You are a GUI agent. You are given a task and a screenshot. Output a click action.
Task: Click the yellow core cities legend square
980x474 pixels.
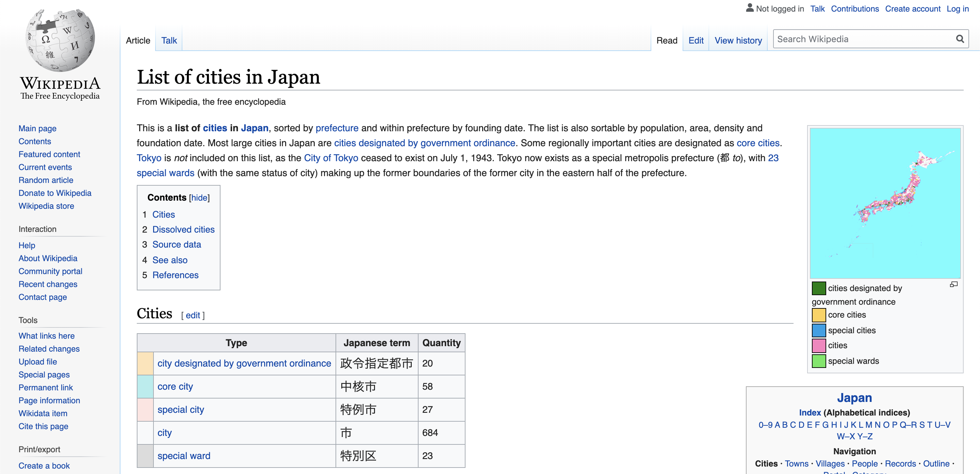[818, 315]
